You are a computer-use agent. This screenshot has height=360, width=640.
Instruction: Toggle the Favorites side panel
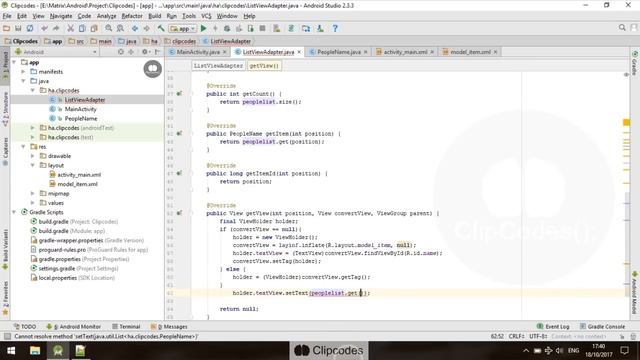[x=5, y=298]
